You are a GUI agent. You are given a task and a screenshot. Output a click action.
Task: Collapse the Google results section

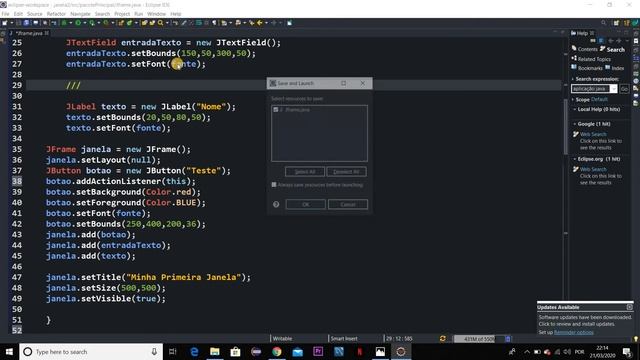click(575, 124)
